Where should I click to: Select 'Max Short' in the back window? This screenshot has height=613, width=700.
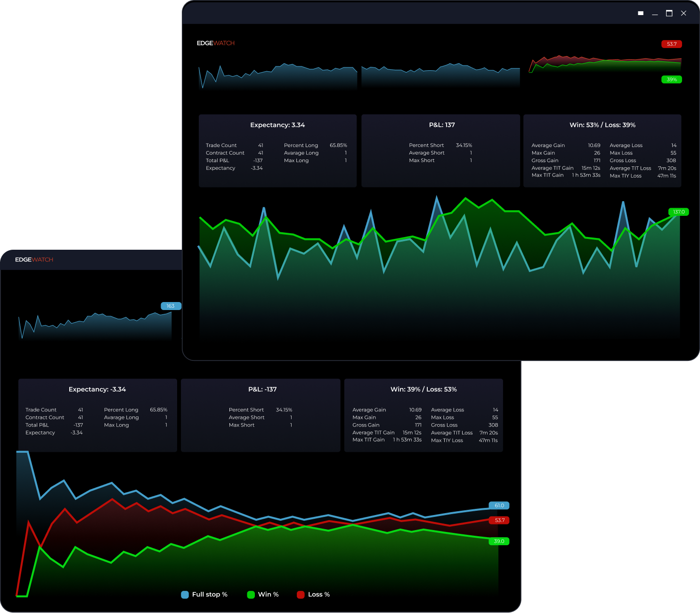tap(242, 425)
